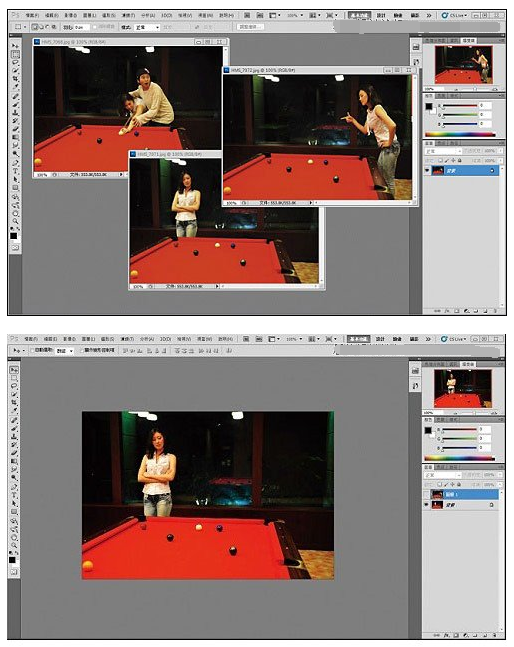Screen dimensions: 514x647
Task: Open the Auto-Select group/layer dropdown in the lower options bar
Action: pyautogui.click(x=65, y=350)
